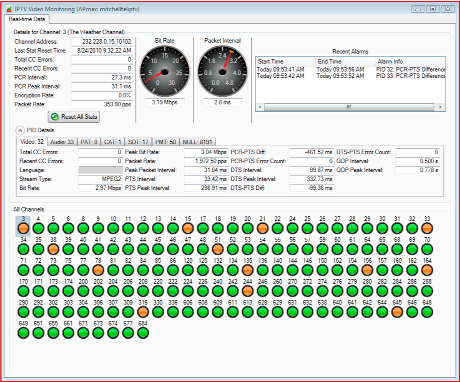The height and width of the screenshot is (382, 460).
Task: Select channel 156 orange status light
Action: pos(367,270)
